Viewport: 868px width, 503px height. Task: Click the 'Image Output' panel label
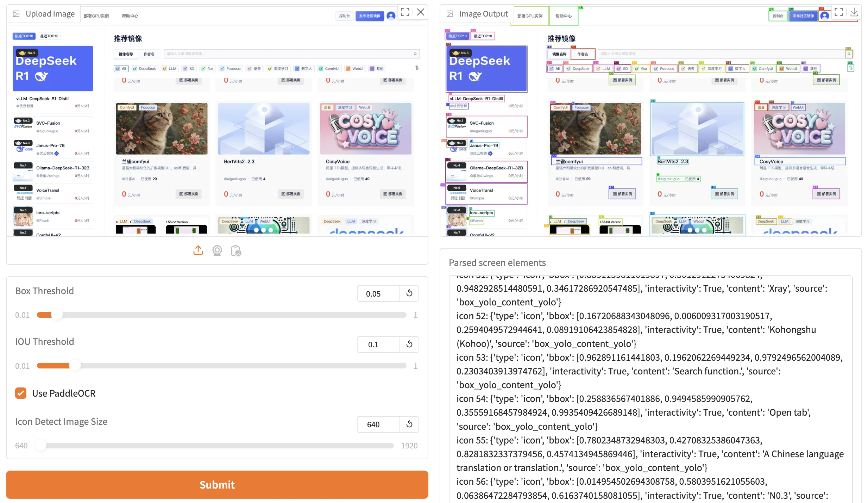pyautogui.click(x=483, y=14)
